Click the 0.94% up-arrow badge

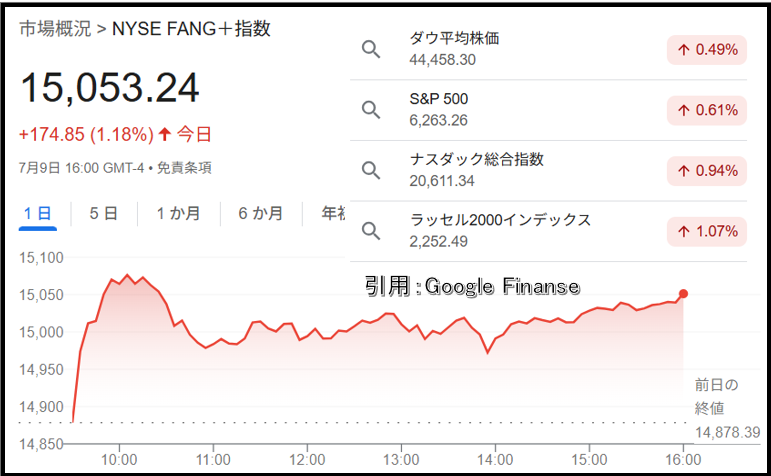707,171
